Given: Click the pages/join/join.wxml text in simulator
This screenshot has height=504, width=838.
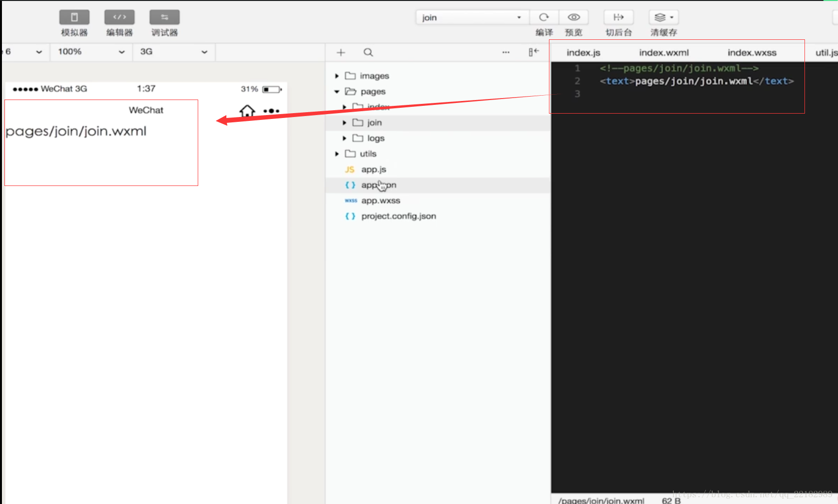Looking at the screenshot, I should pyautogui.click(x=76, y=132).
